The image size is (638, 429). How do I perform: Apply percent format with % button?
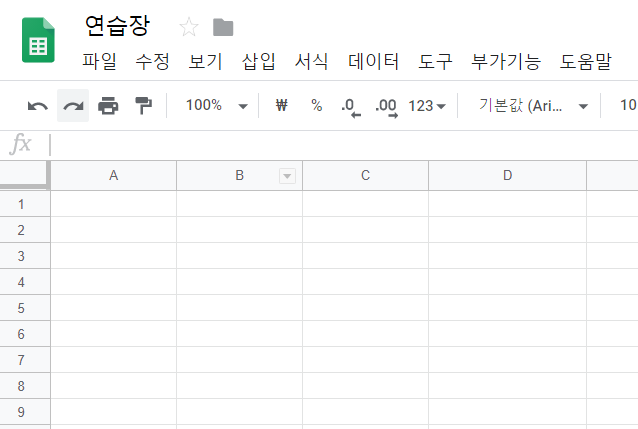(317, 105)
